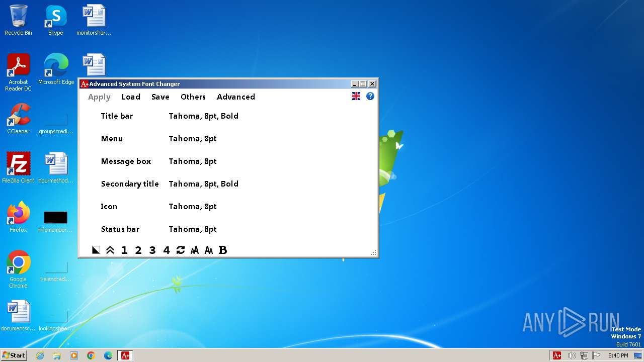Select profile number 4 icon
Image resolution: width=644 pixels, height=362 pixels.
point(167,250)
